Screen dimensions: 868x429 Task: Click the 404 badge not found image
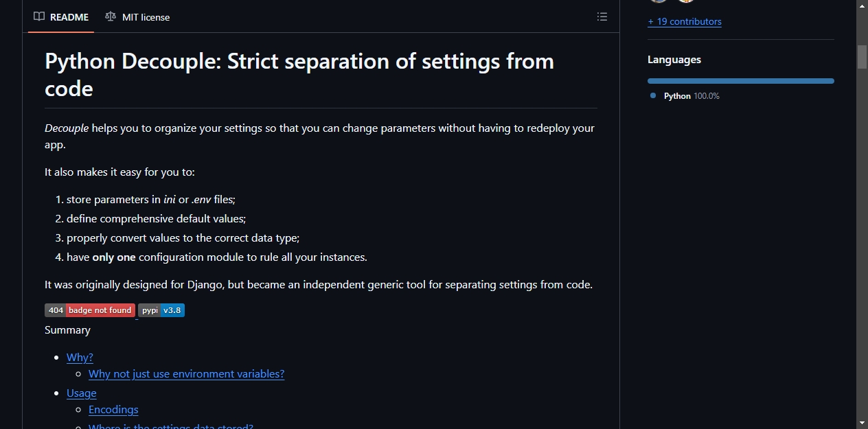[90, 310]
